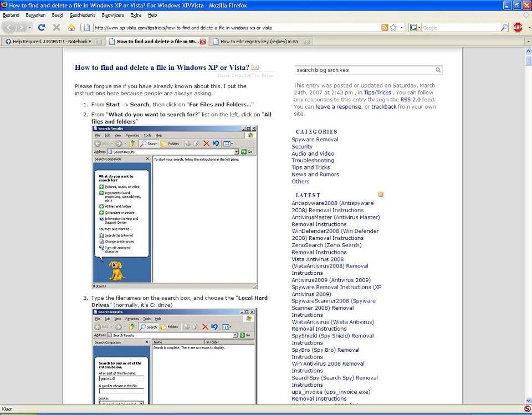Open Vista Antivirus 2008 Removal post

point(330,266)
